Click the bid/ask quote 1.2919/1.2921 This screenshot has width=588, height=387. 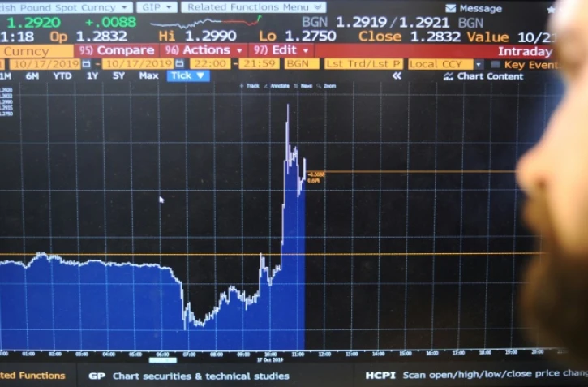pos(393,23)
